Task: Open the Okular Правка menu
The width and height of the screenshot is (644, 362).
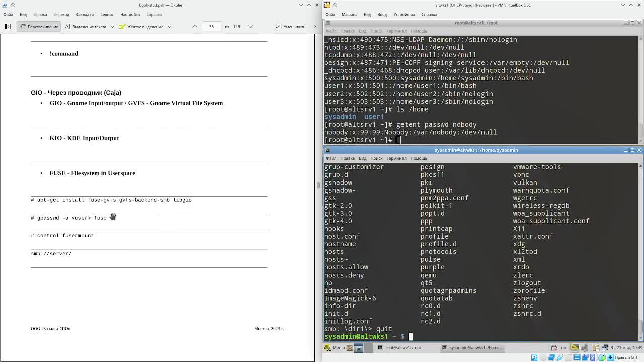Action: 40,14
